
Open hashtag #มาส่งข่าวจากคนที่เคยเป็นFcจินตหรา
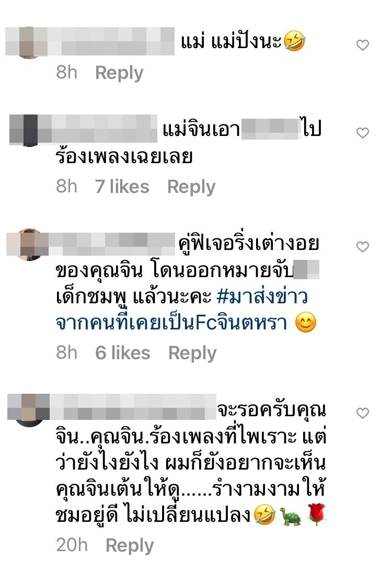pos(182,310)
